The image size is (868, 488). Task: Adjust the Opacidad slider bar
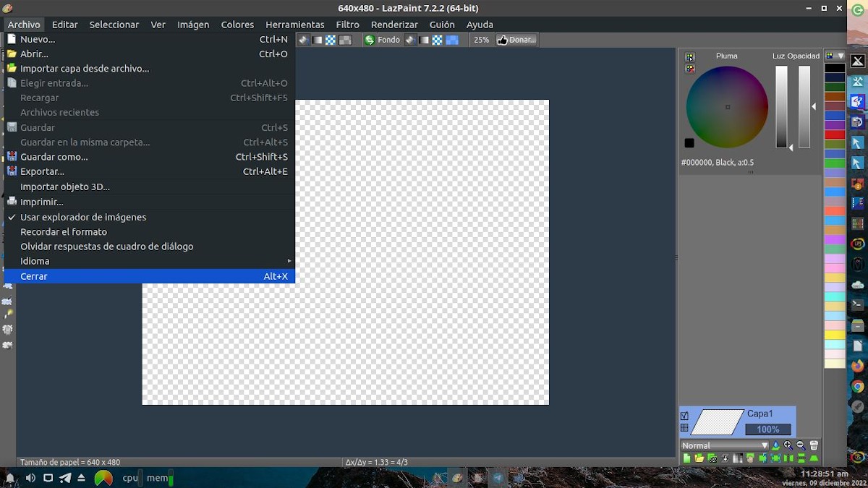tap(804, 107)
